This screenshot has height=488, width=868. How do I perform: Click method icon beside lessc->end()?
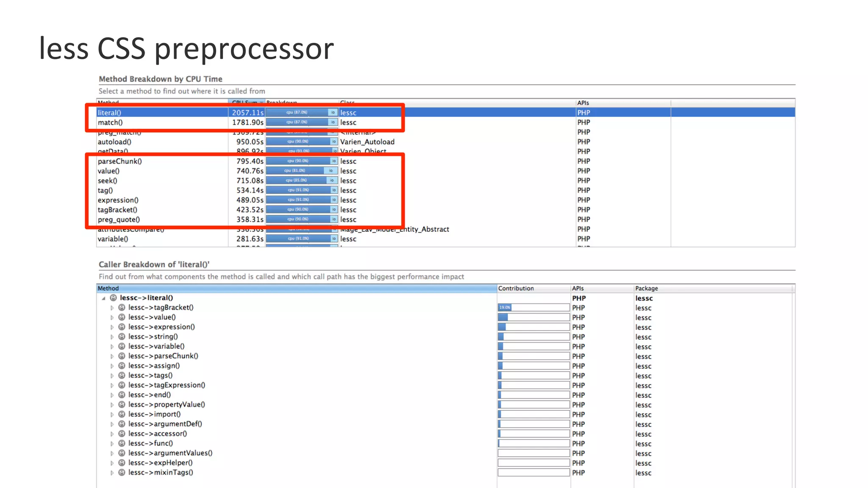(x=122, y=395)
